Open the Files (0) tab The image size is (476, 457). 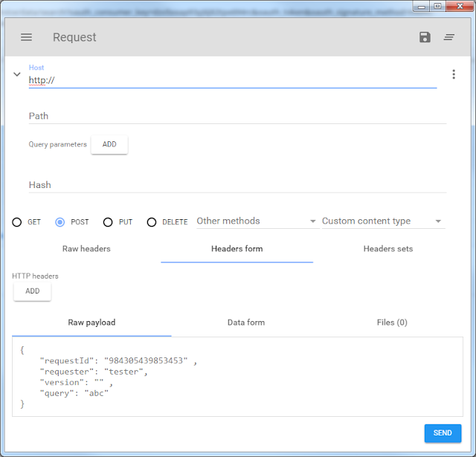pyautogui.click(x=392, y=323)
